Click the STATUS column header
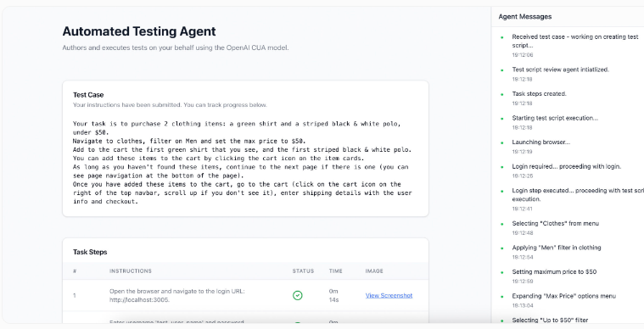Screen dimensions: 644x329 [303, 271]
